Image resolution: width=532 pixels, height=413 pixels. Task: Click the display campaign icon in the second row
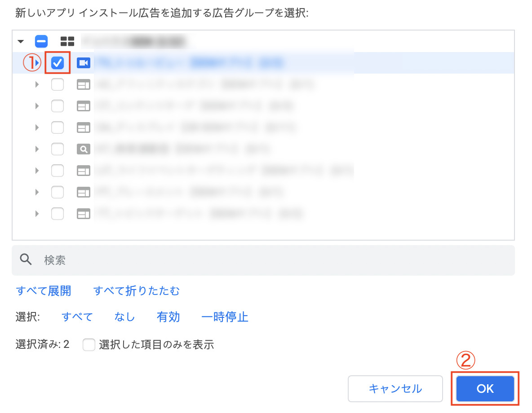click(x=84, y=84)
